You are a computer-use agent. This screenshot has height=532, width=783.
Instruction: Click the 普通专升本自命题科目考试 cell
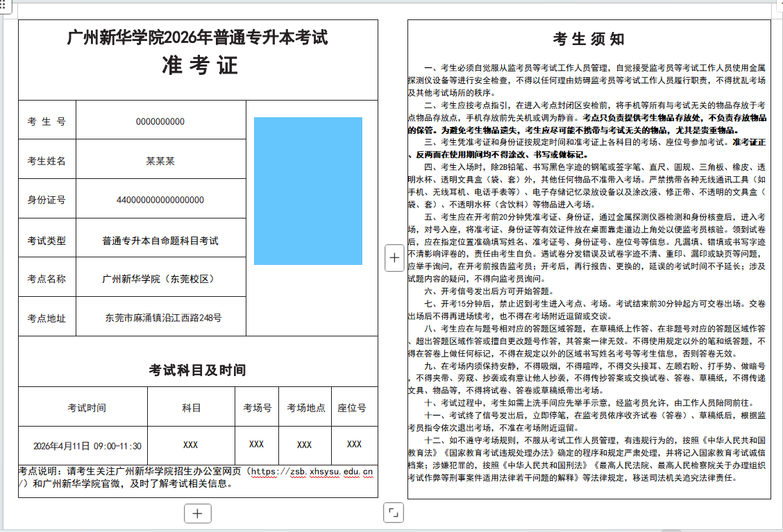point(160,241)
